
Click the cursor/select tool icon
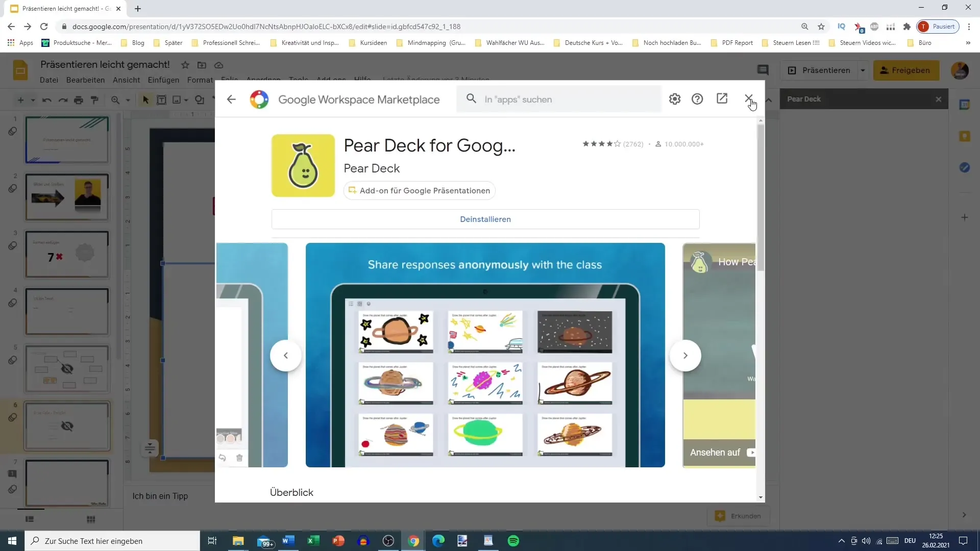click(x=145, y=99)
